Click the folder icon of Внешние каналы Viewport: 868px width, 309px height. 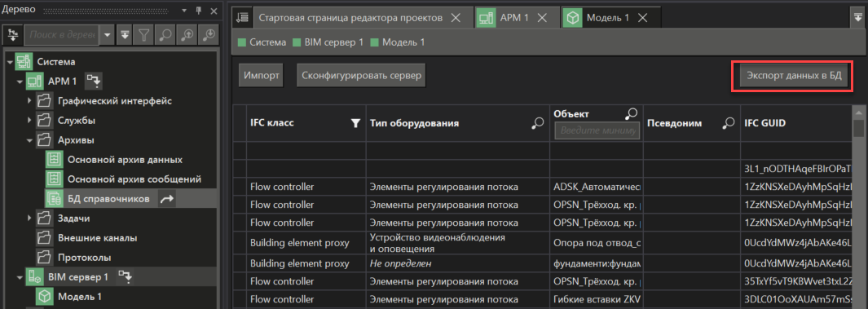(44, 238)
